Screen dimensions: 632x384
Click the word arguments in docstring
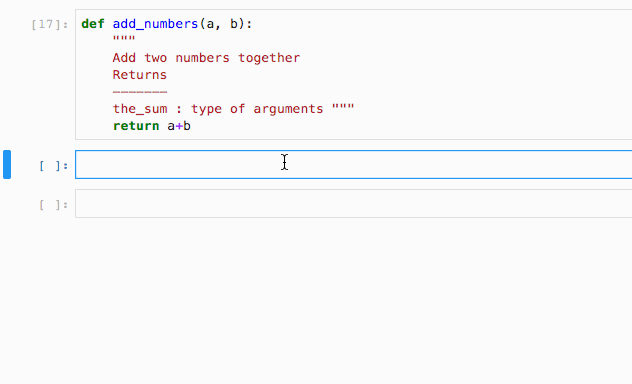[x=288, y=109]
